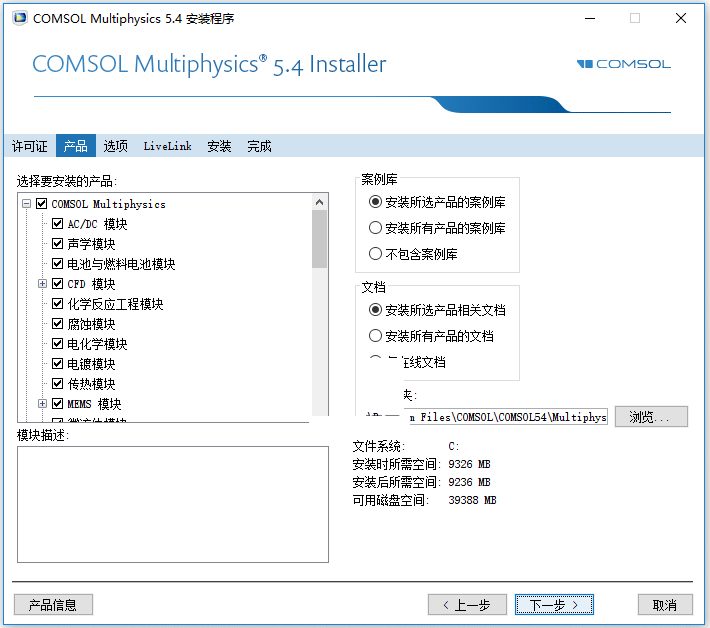Uncheck the AC/DC 模块 checkbox
710x628 pixels.
(x=58, y=224)
